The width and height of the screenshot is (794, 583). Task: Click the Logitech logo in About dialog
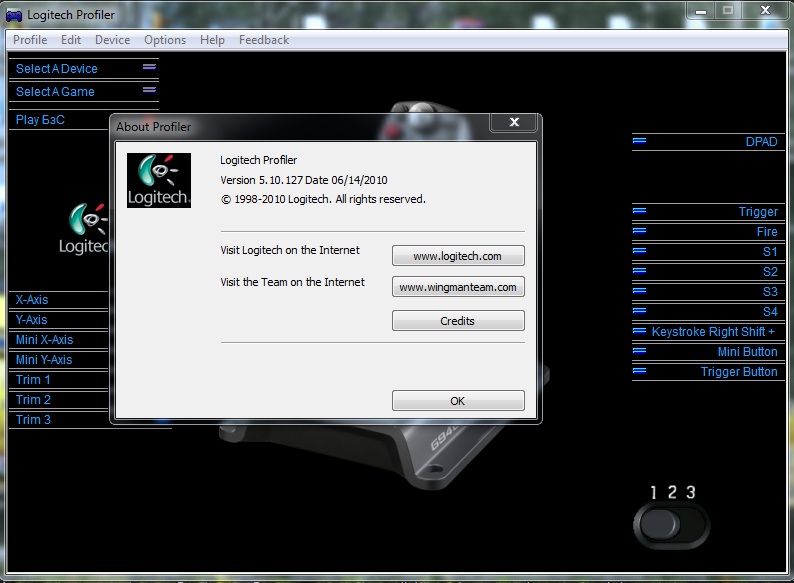(158, 180)
